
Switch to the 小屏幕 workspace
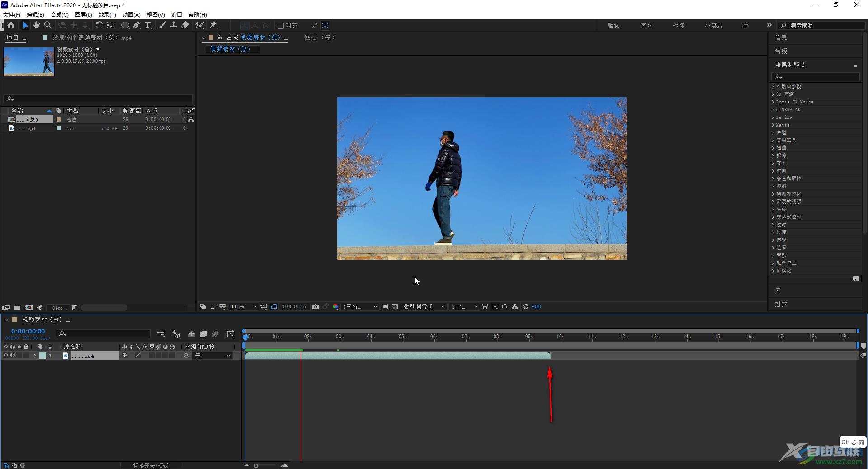tap(713, 26)
